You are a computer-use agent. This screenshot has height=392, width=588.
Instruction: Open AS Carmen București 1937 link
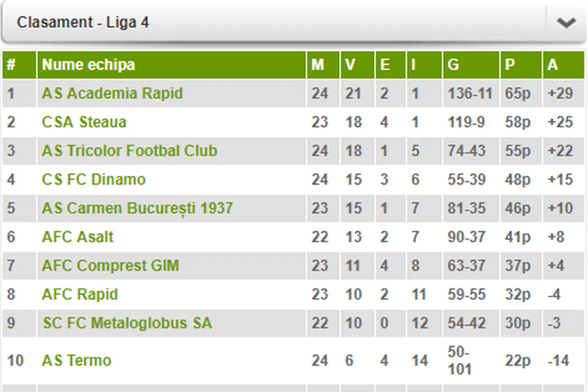pos(137,208)
